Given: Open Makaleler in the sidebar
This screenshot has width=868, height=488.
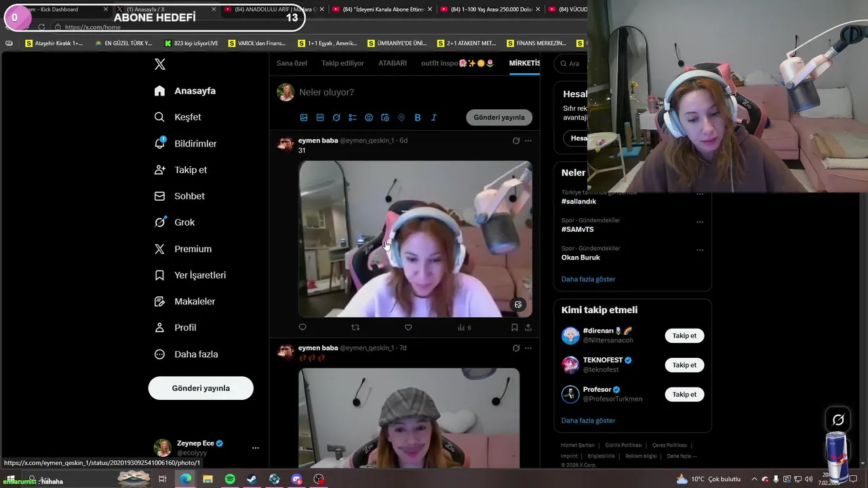Looking at the screenshot, I should [184, 302].
